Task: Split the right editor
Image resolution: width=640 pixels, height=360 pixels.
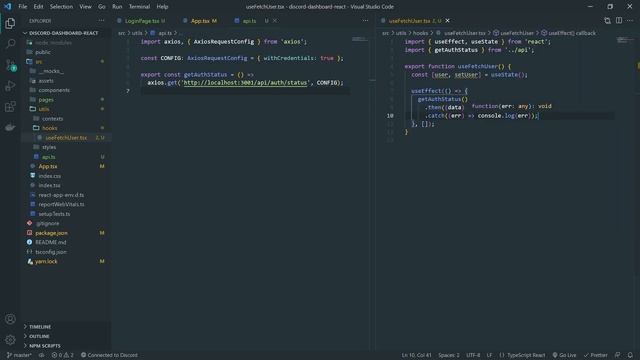Action: (619, 20)
